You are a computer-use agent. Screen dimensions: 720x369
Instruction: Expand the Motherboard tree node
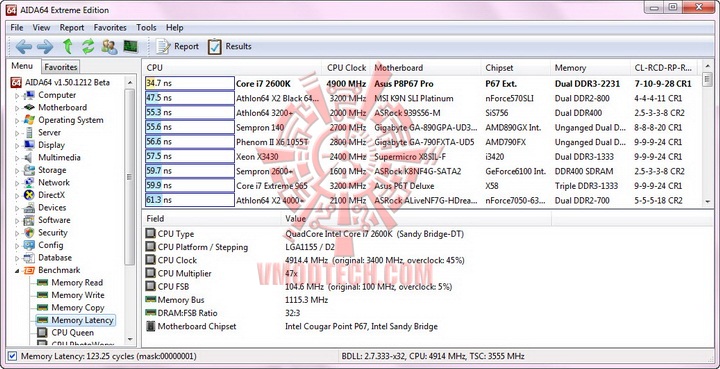tap(17, 108)
